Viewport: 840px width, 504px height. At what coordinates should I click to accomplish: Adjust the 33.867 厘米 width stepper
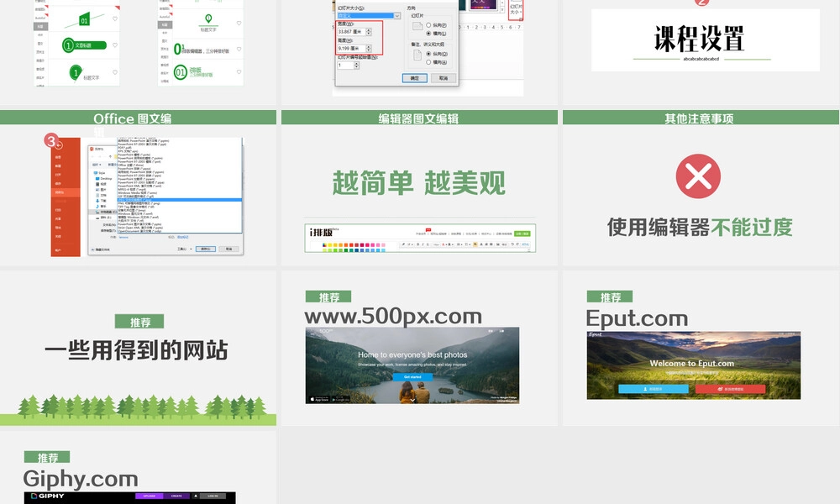pos(368,32)
